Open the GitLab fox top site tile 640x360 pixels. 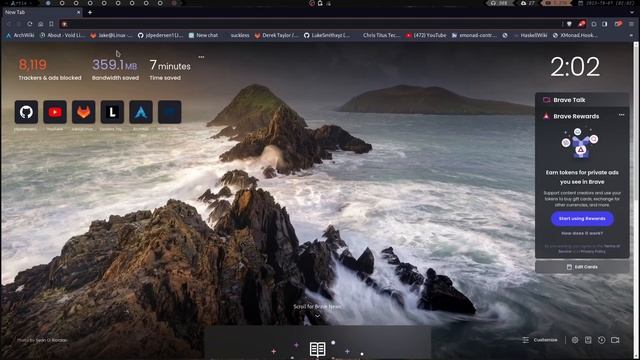(84, 112)
